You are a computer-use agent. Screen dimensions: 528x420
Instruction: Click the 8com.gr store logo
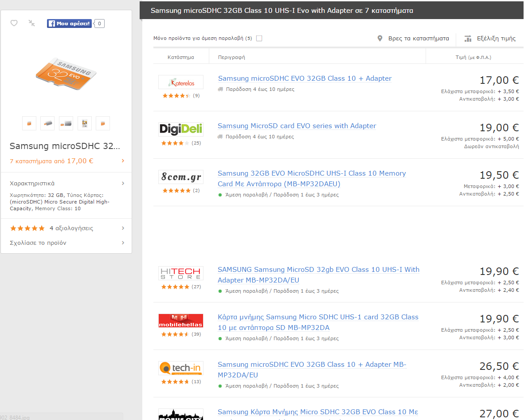tap(181, 177)
